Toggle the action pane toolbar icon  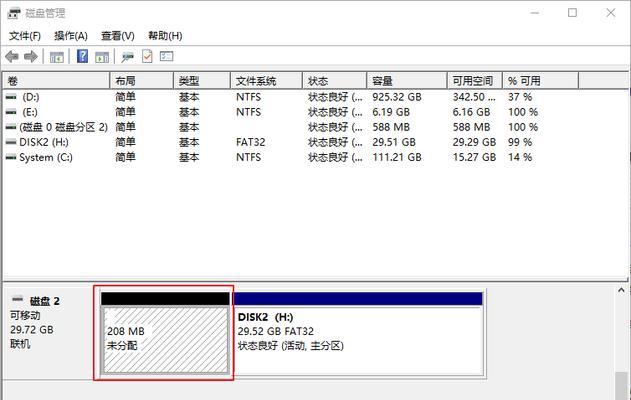tap(102, 57)
